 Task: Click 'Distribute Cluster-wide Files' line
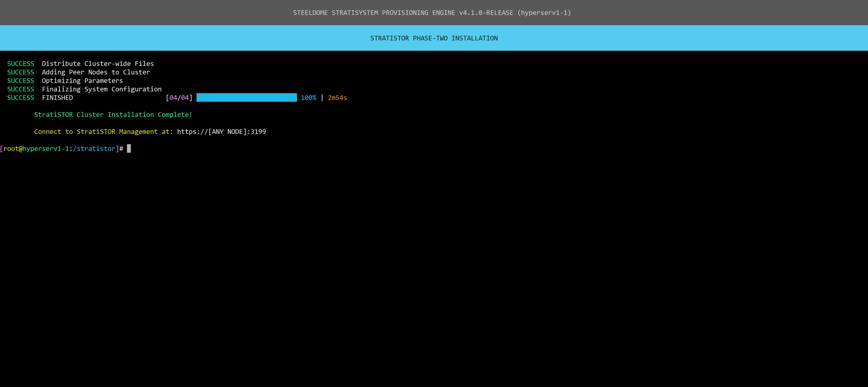[x=98, y=64]
